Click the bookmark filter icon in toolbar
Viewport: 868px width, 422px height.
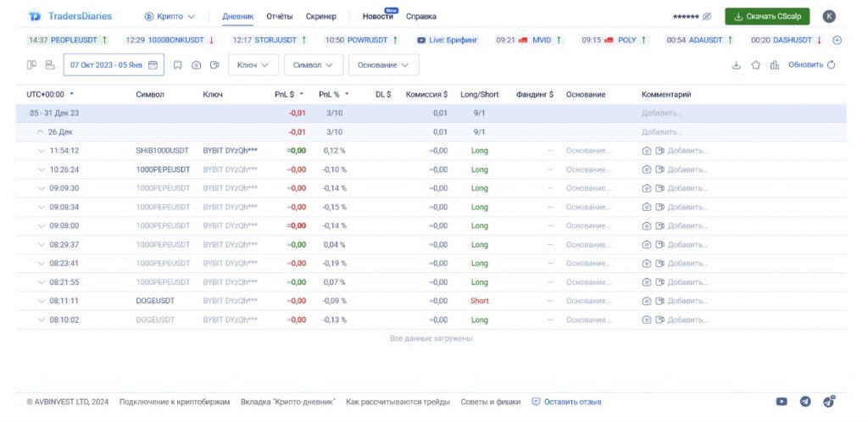(178, 64)
